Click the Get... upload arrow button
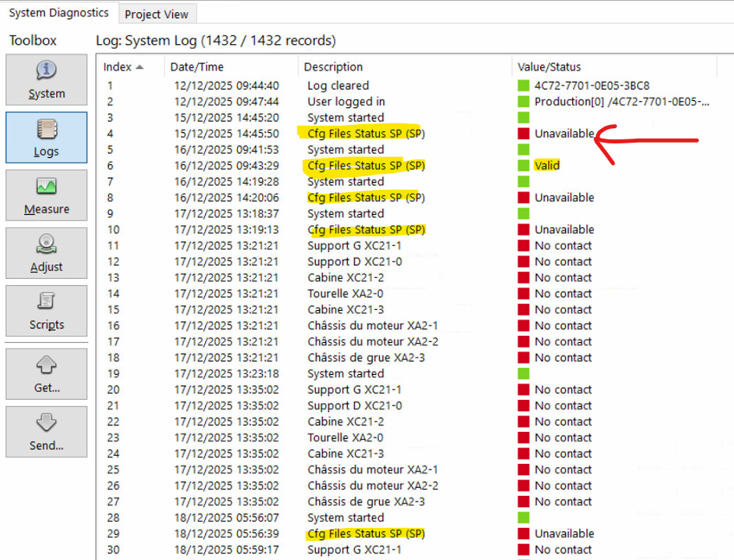 point(46,374)
